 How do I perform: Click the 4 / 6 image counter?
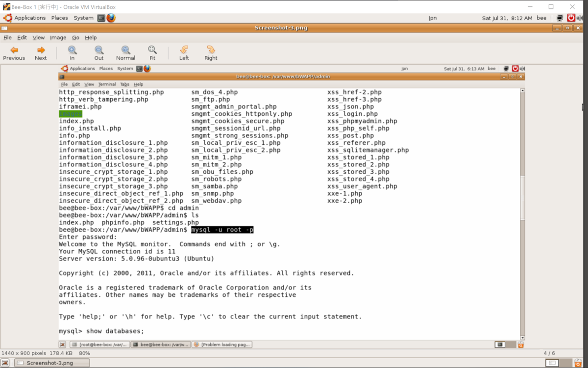549,353
